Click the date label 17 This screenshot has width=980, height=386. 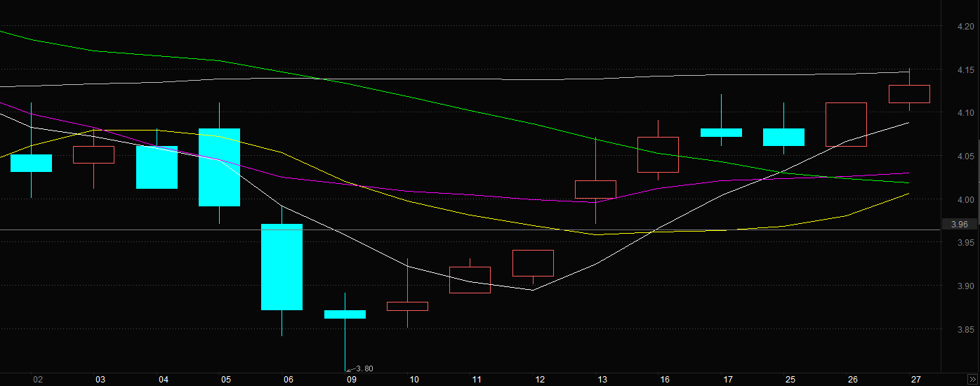728,380
